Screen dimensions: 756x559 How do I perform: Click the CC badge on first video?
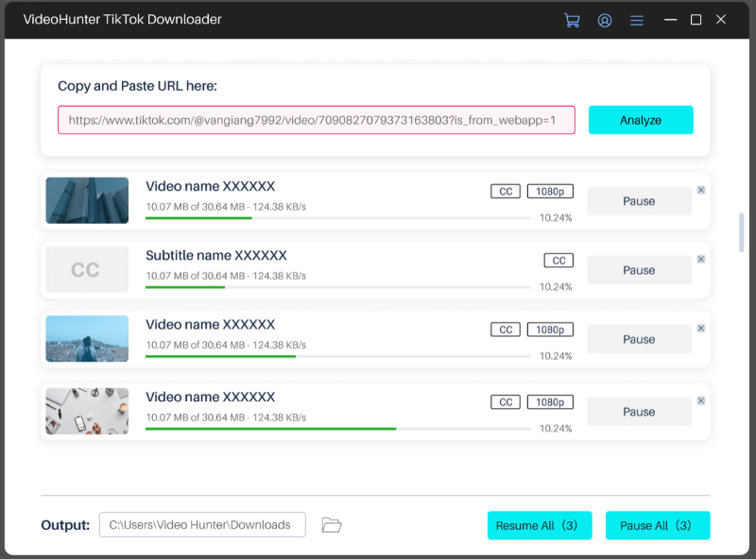coord(506,192)
